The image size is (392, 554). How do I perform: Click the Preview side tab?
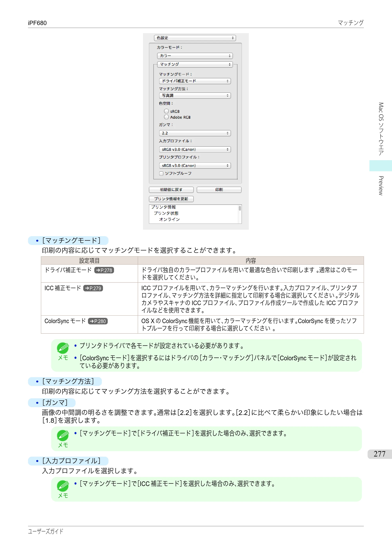click(x=381, y=186)
